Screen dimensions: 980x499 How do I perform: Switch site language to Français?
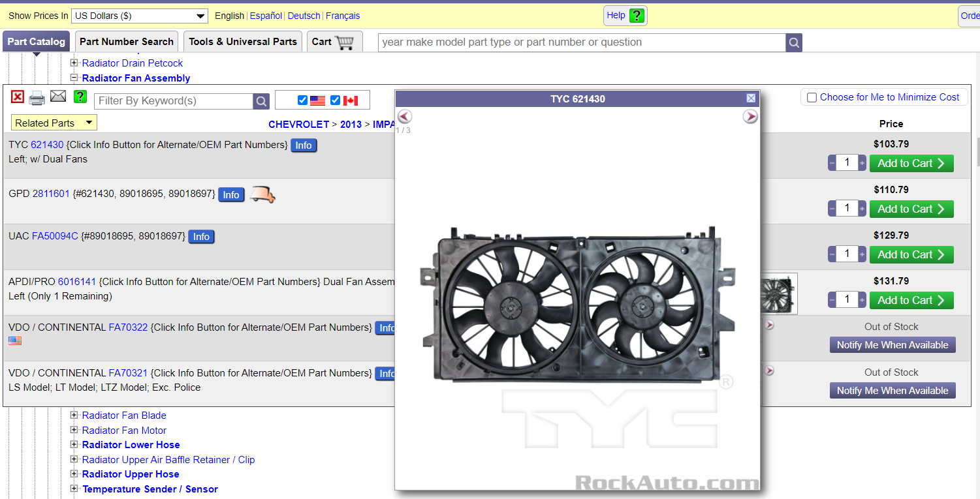tap(343, 16)
